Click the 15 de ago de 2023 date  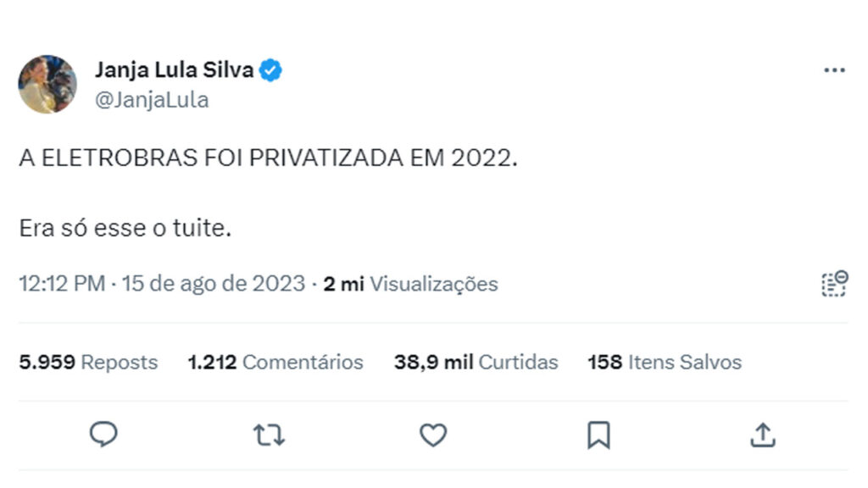point(214,284)
